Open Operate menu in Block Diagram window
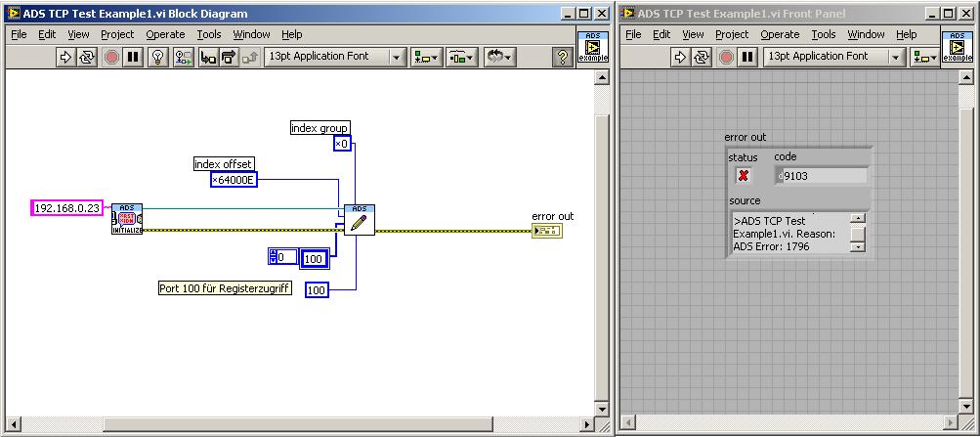 [x=165, y=34]
